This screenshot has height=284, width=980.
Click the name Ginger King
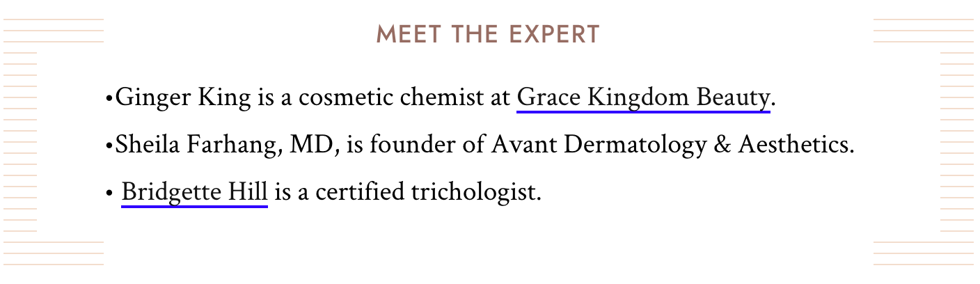coord(183,98)
